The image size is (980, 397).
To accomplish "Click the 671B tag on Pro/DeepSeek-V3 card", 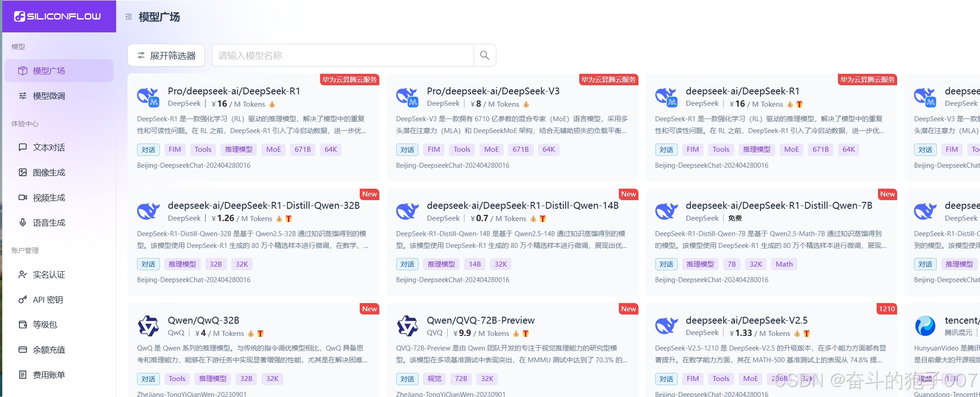I will pos(521,150).
